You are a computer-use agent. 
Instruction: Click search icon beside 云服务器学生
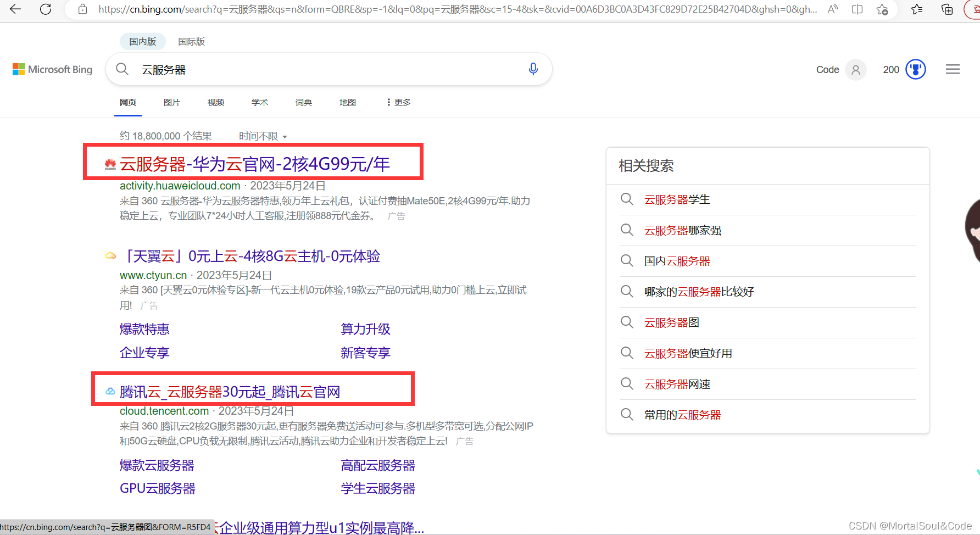pyautogui.click(x=627, y=199)
